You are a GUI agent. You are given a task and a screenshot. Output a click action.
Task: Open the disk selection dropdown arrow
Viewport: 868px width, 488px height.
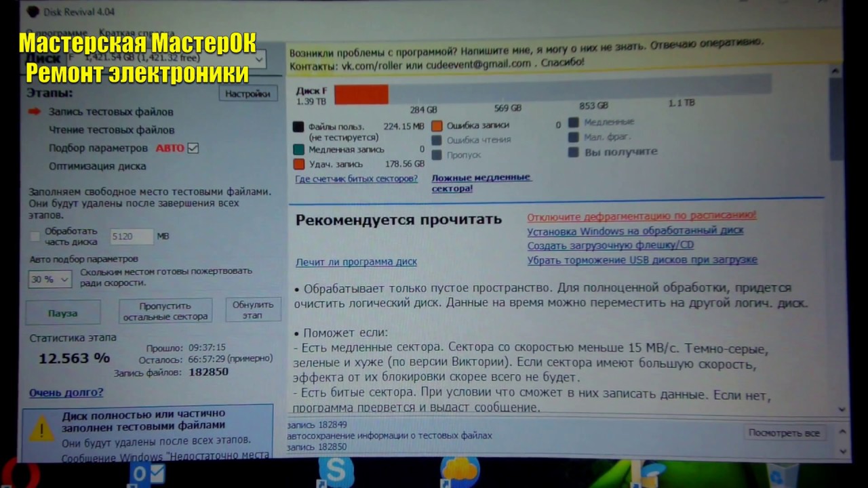tap(258, 60)
